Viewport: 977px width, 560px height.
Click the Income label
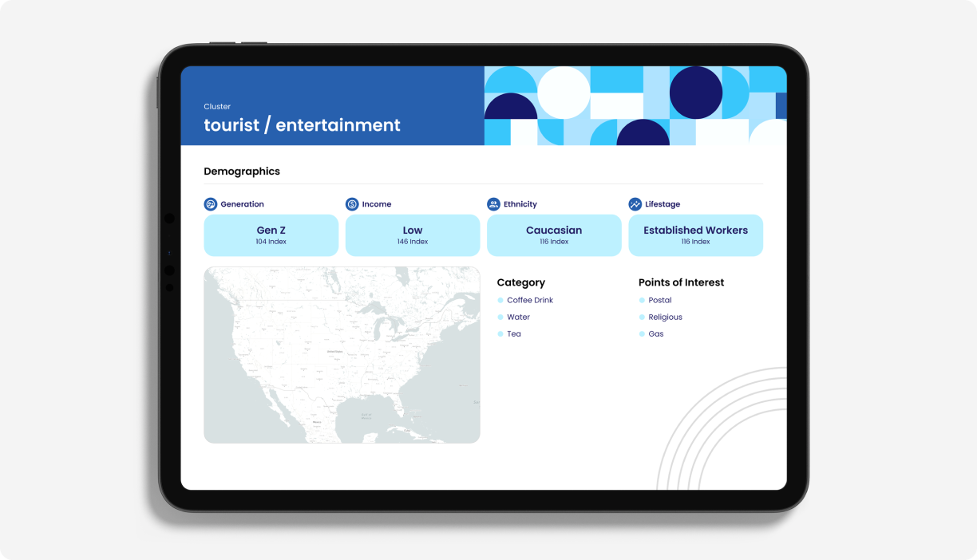tap(377, 204)
